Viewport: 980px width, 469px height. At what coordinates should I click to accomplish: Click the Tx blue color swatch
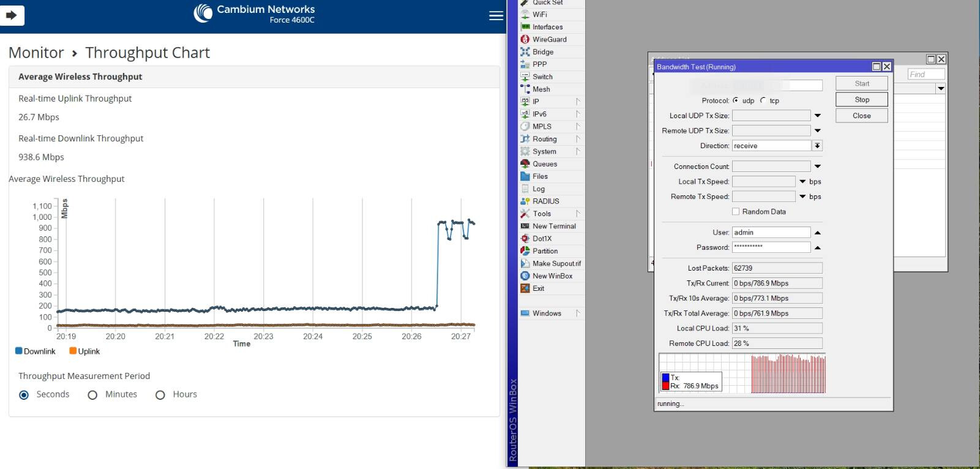[x=665, y=378]
